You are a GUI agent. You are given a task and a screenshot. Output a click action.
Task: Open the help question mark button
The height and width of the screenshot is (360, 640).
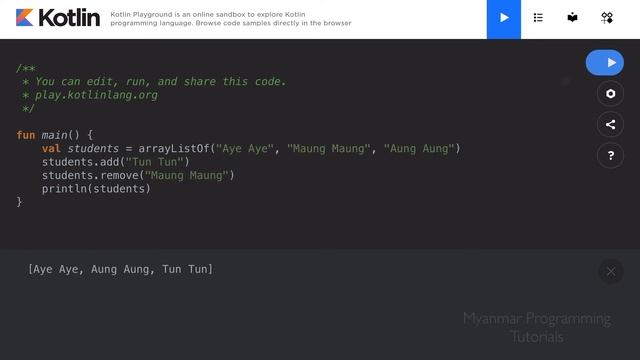[x=610, y=156]
